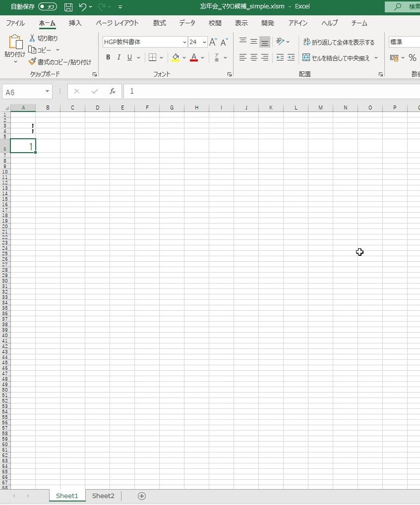Open the ヘルプ tab
420x505 pixels.
[x=329, y=23]
